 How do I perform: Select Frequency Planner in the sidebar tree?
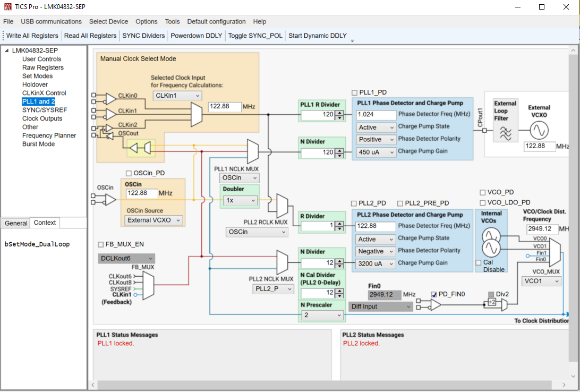(49, 135)
